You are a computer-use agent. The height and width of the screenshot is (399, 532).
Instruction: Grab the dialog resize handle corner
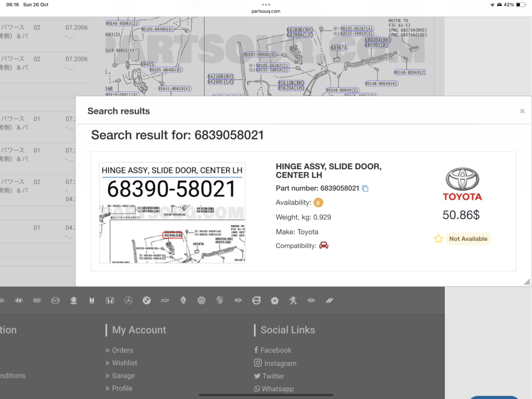pyautogui.click(x=527, y=282)
